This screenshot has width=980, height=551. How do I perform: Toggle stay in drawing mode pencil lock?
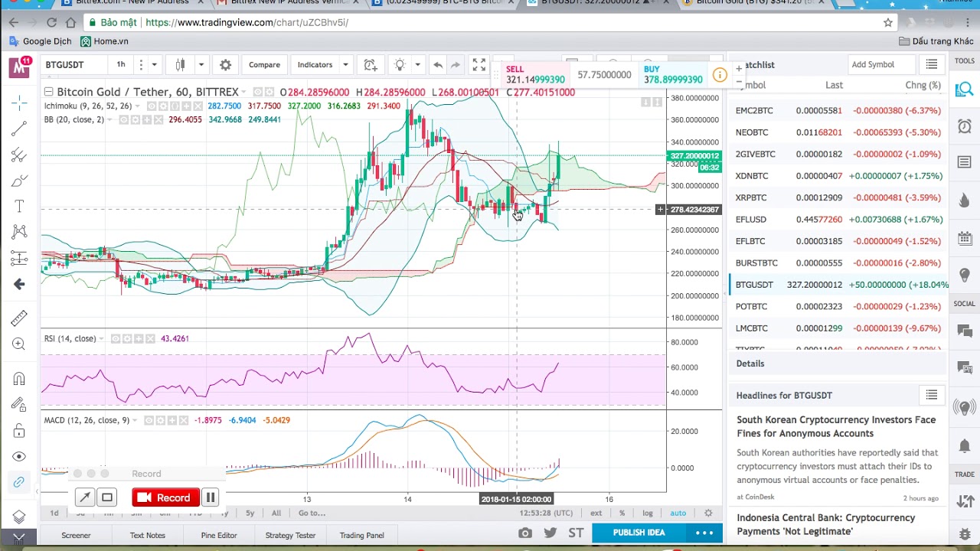(20, 405)
